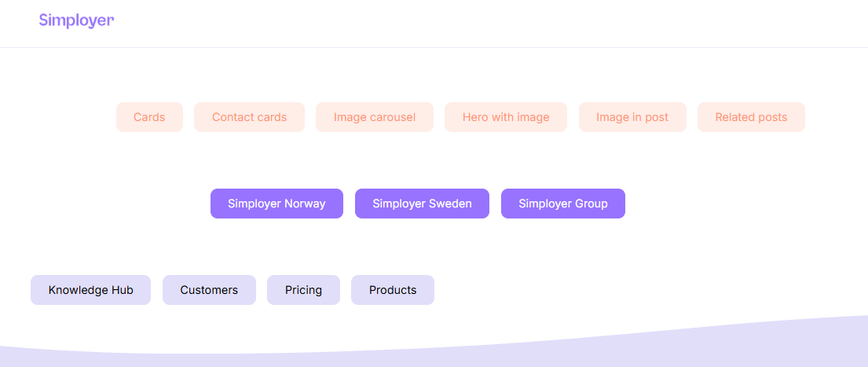Image resolution: width=868 pixels, height=367 pixels.
Task: Click the lavender Knowledge Hub pill
Action: pos(90,290)
